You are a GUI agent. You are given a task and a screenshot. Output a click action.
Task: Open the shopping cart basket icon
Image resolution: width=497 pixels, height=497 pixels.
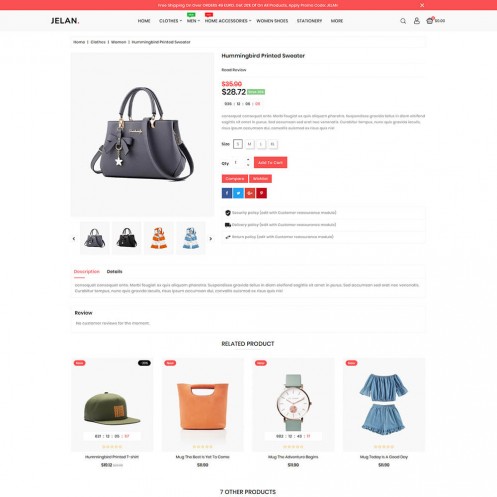click(430, 21)
